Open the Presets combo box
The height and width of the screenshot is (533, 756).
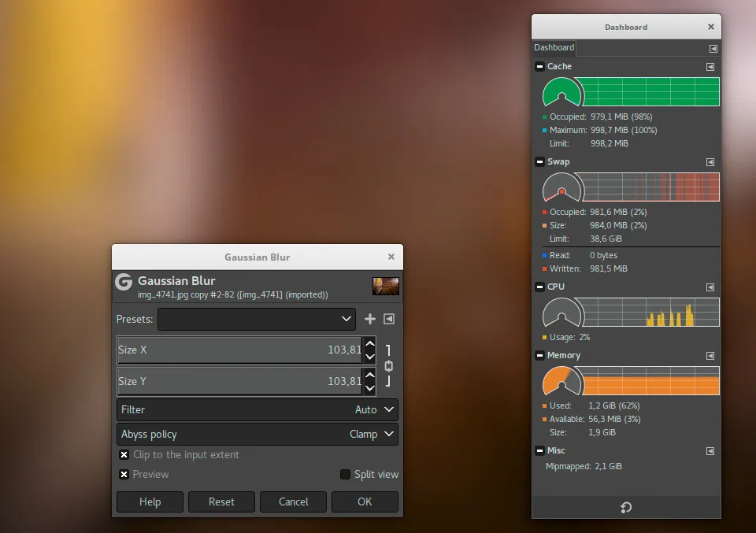(257, 319)
